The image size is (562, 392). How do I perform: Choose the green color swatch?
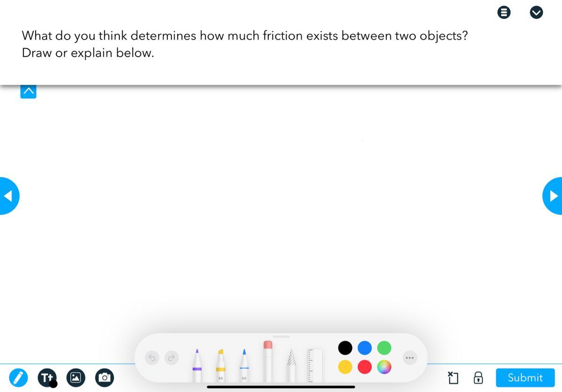(384, 348)
